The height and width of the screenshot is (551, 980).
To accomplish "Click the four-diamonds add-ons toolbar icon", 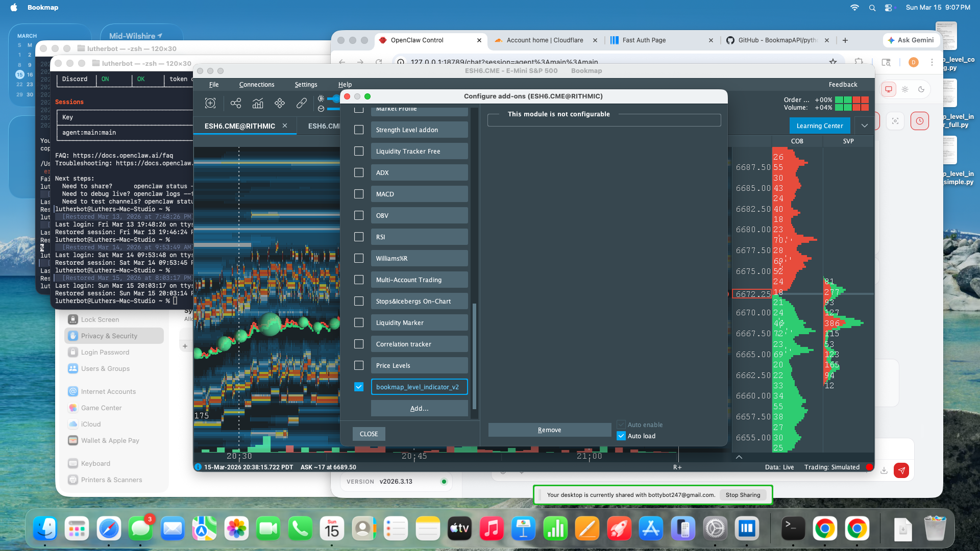I will (x=280, y=103).
